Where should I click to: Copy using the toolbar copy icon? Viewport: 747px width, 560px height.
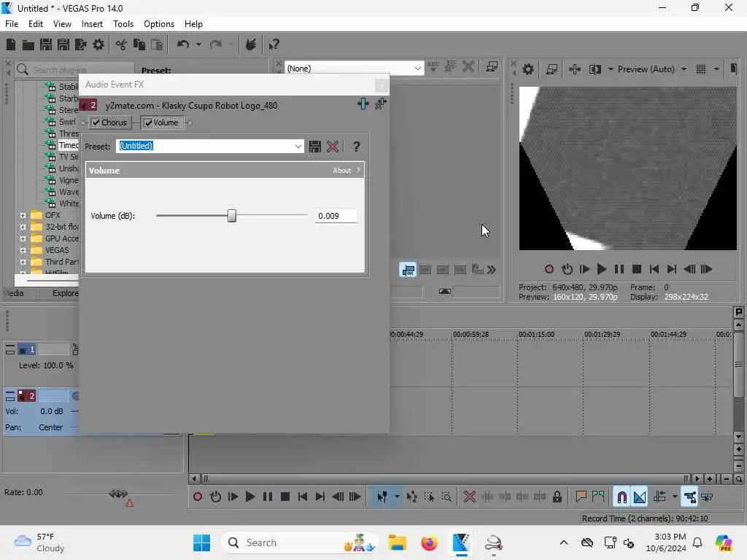[139, 44]
